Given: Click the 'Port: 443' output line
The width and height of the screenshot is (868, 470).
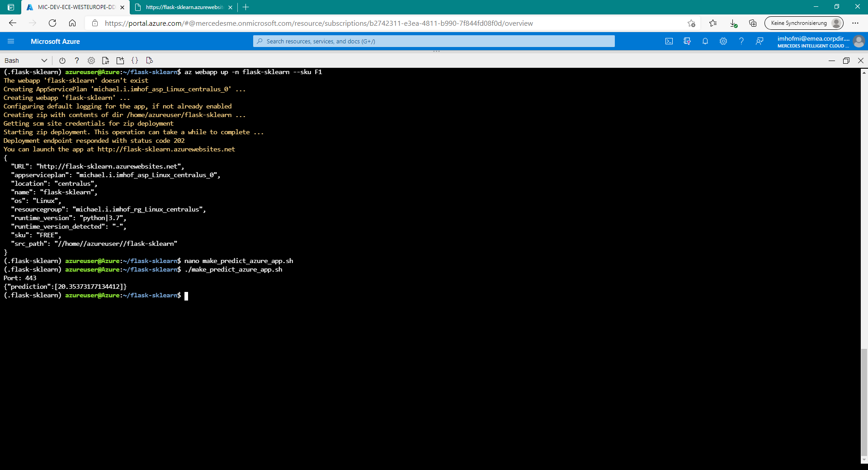Looking at the screenshot, I should click(20, 278).
